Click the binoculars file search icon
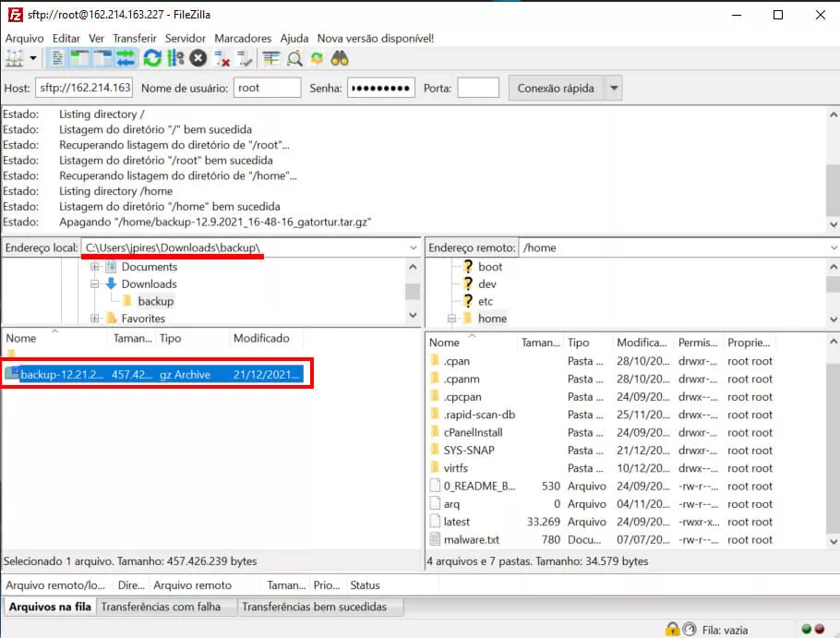 click(340, 58)
